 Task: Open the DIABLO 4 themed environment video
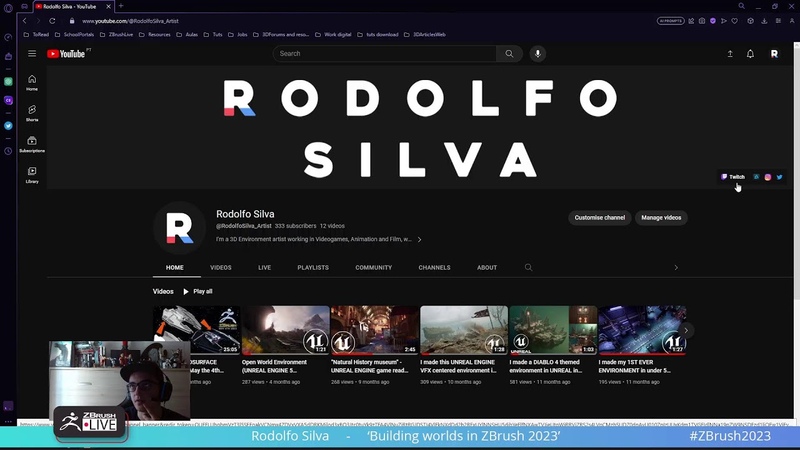click(x=553, y=330)
